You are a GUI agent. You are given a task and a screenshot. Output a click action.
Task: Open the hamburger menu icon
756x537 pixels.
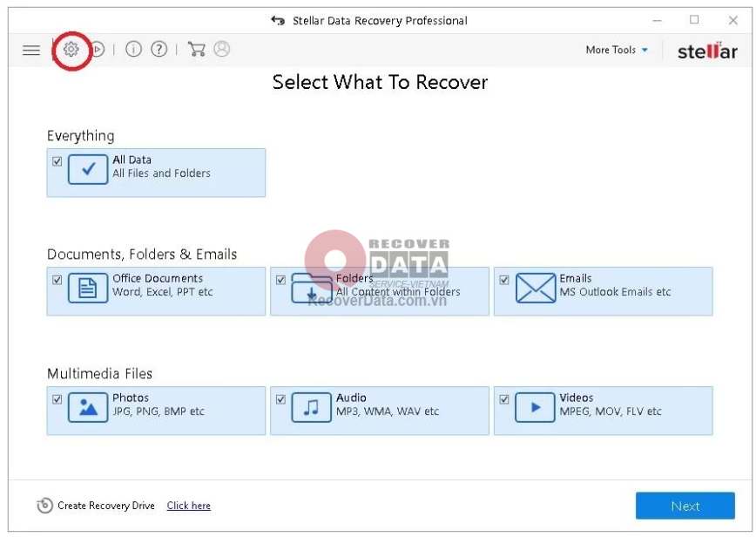coord(31,50)
